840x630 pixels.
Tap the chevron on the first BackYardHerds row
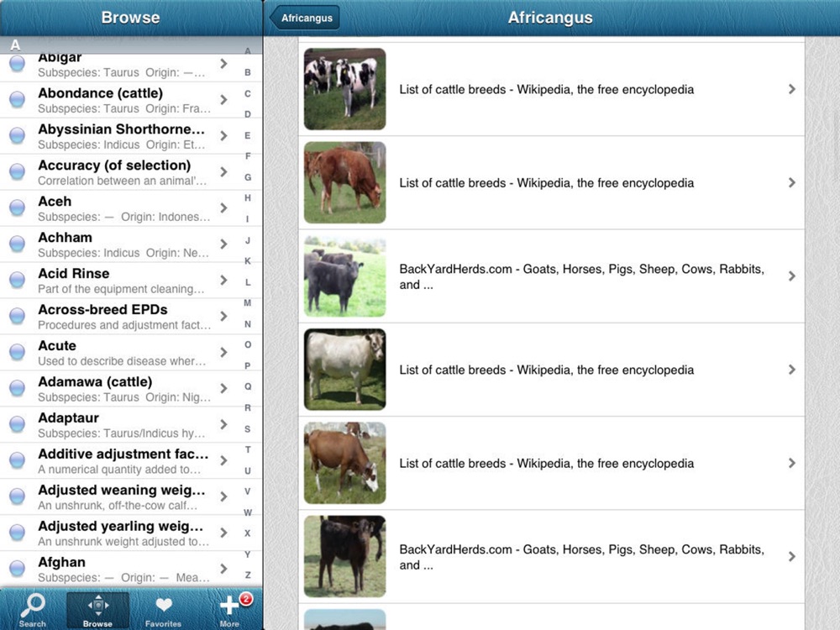[x=792, y=276]
